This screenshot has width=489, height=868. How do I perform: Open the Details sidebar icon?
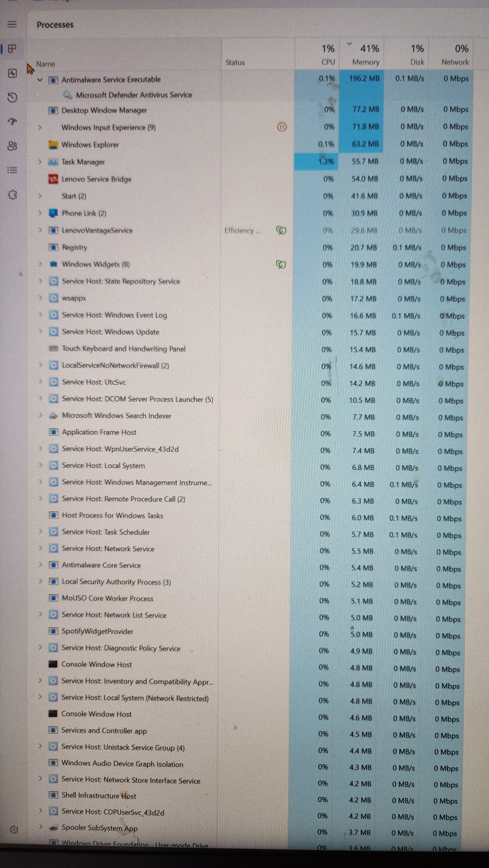(x=12, y=170)
